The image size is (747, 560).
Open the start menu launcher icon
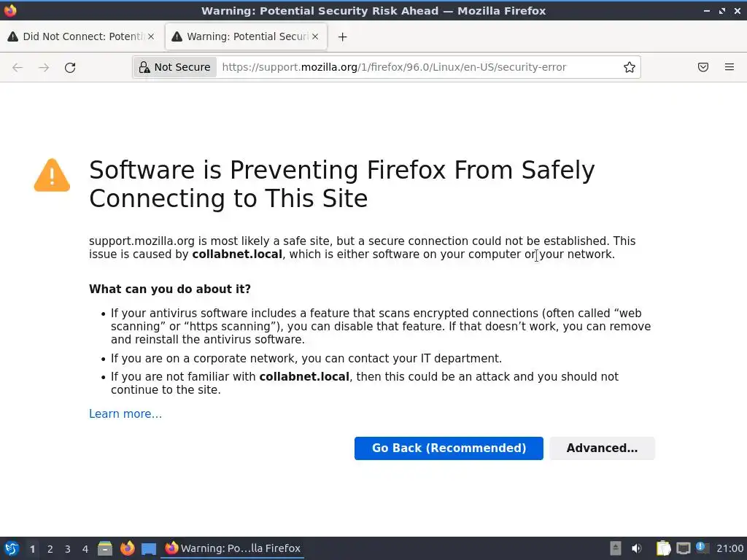pyautogui.click(x=12, y=548)
